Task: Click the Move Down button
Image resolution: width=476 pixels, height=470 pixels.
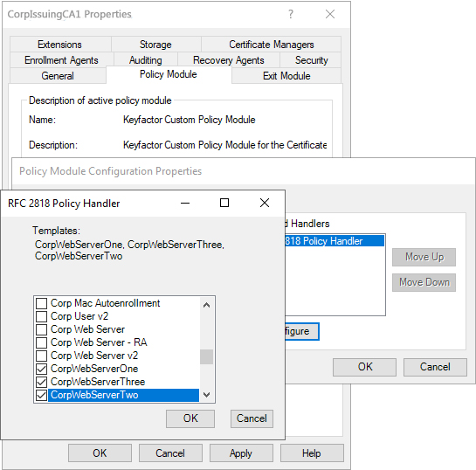Action: [x=424, y=282]
